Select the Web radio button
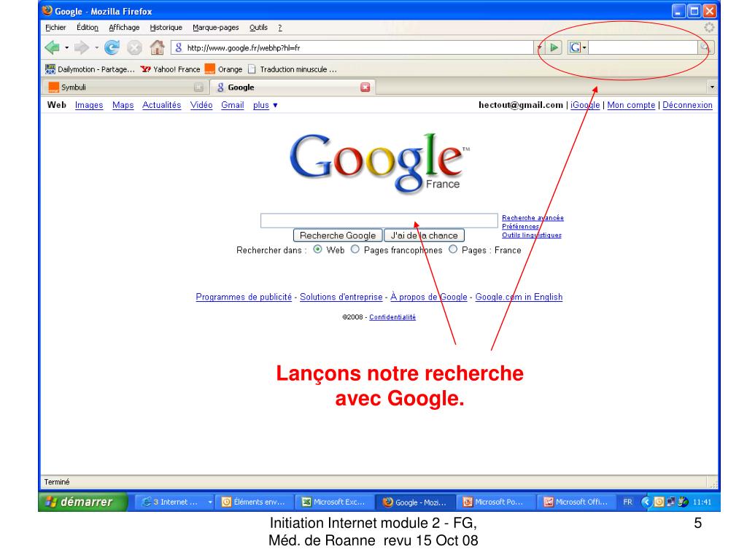The image size is (747, 560). point(317,249)
